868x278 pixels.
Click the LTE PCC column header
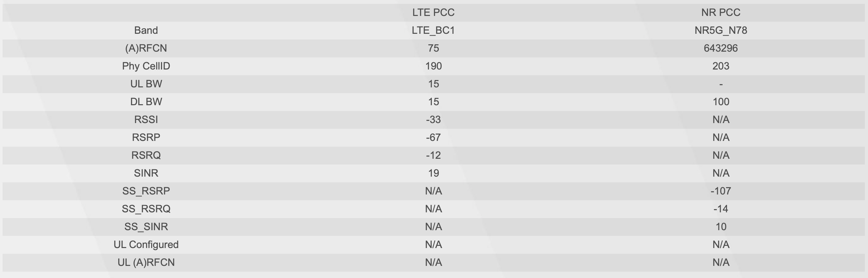[433, 12]
